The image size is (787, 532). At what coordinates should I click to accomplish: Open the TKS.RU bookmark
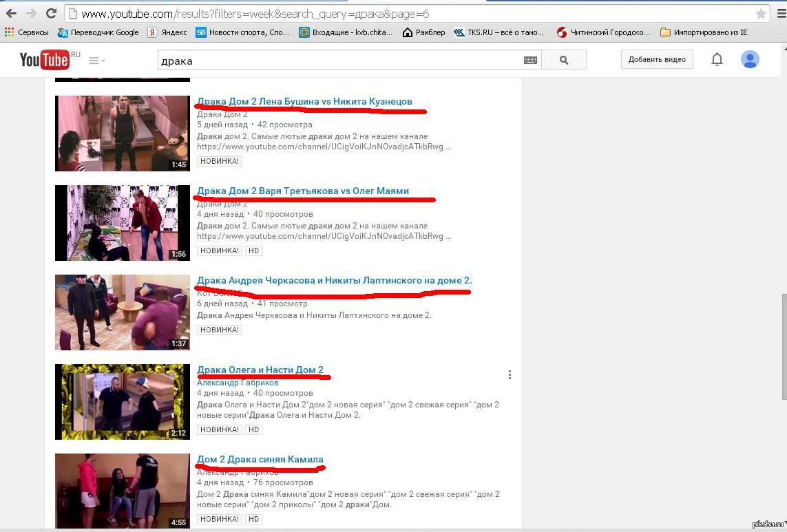pyautogui.click(x=499, y=32)
